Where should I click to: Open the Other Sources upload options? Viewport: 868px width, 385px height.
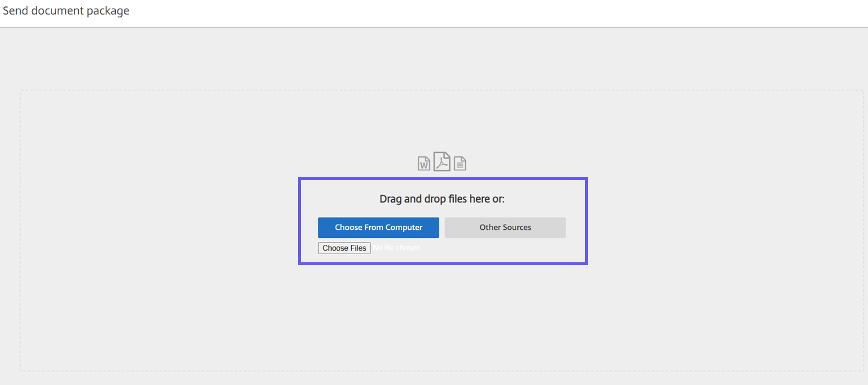point(505,228)
